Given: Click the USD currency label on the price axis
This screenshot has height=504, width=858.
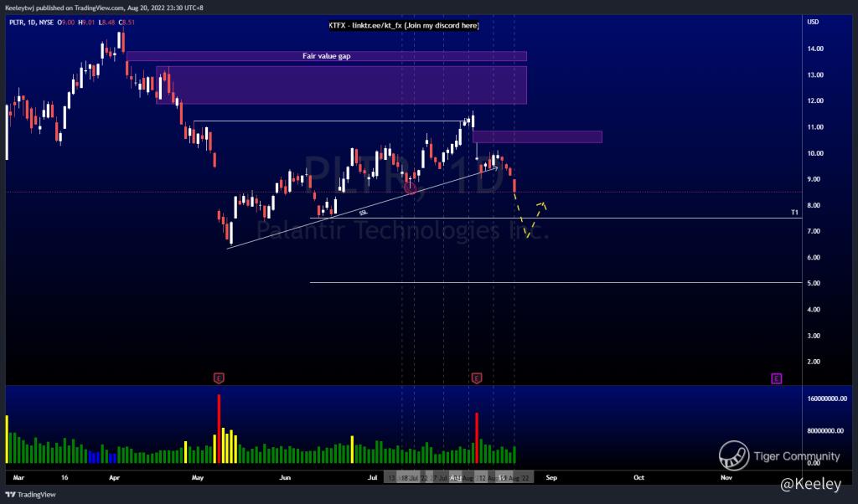Looking at the screenshot, I should [813, 22].
